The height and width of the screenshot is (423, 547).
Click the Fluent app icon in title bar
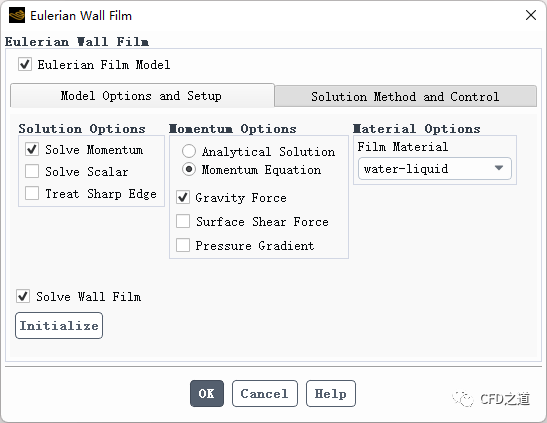coord(17,16)
